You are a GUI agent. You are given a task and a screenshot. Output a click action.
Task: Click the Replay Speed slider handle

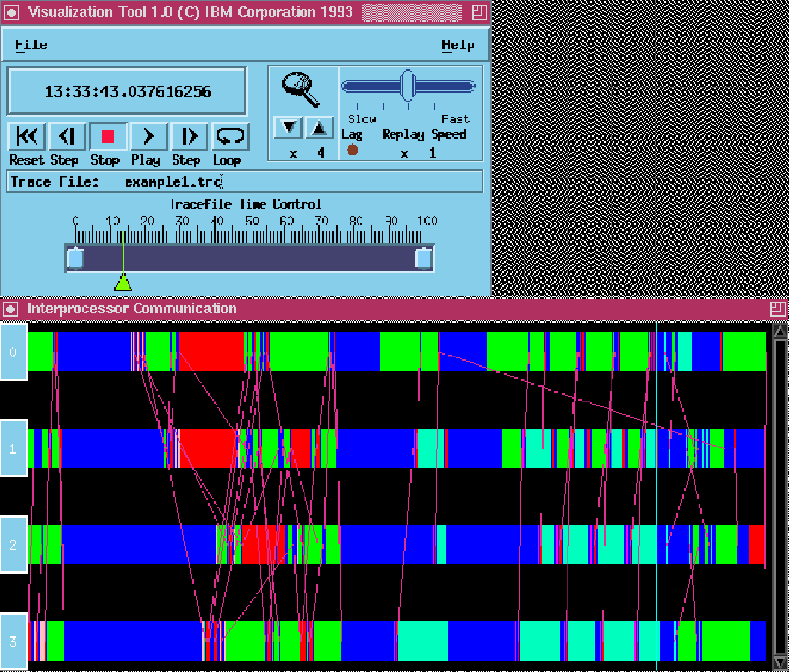407,86
